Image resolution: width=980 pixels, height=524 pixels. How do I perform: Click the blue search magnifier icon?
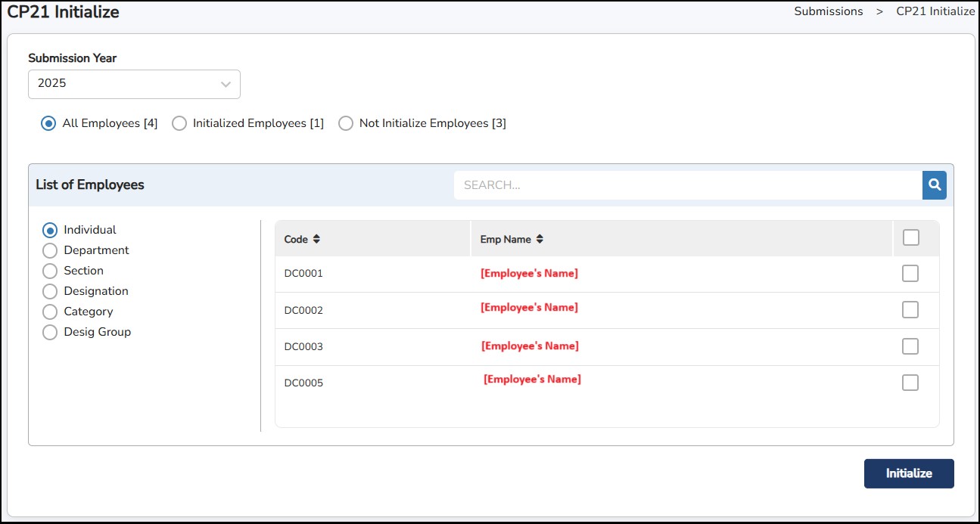point(935,184)
